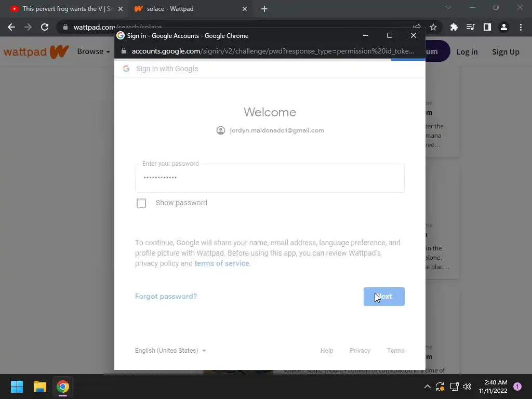Open the Help link in the sign-in footer
Viewport: 532px width, 399px height.
[327, 351]
